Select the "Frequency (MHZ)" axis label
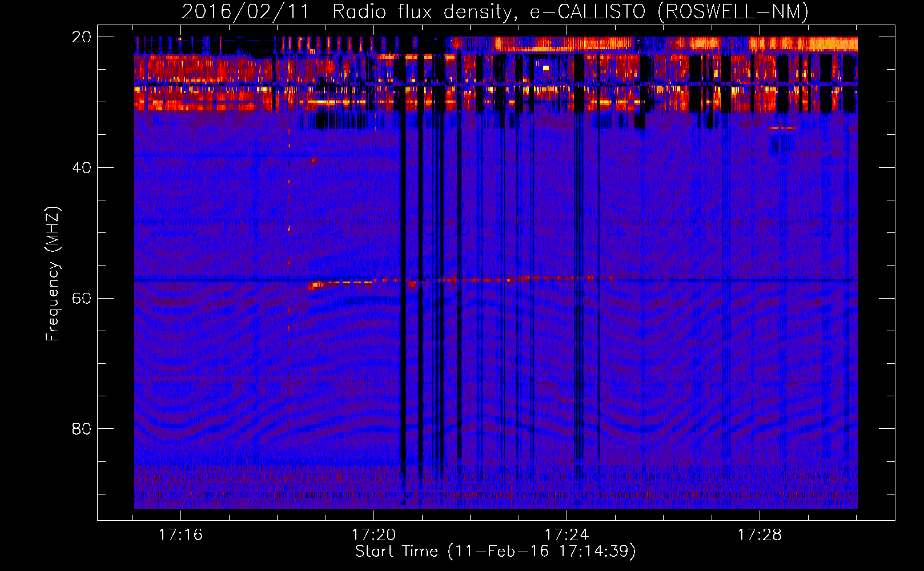This screenshot has height=571, width=924. (53, 274)
